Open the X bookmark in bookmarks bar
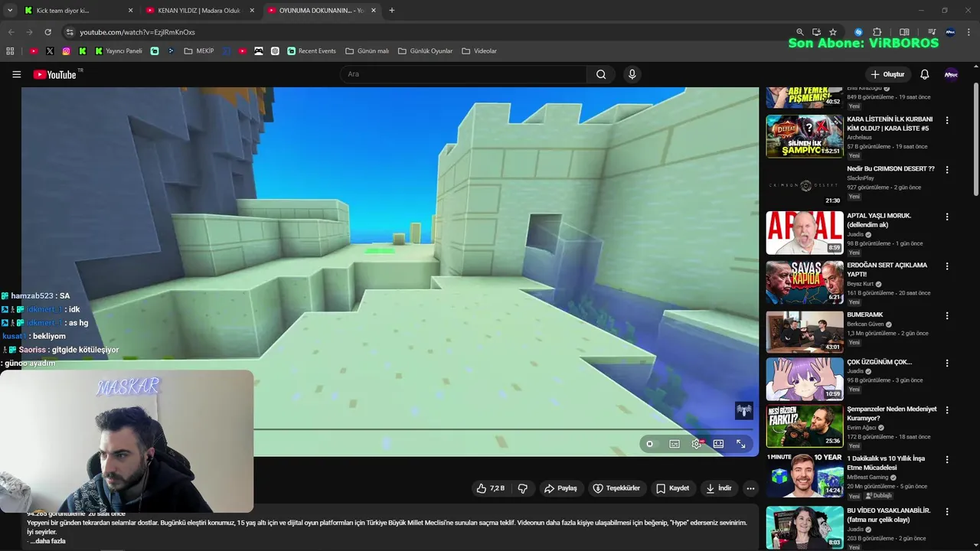 [x=50, y=51]
